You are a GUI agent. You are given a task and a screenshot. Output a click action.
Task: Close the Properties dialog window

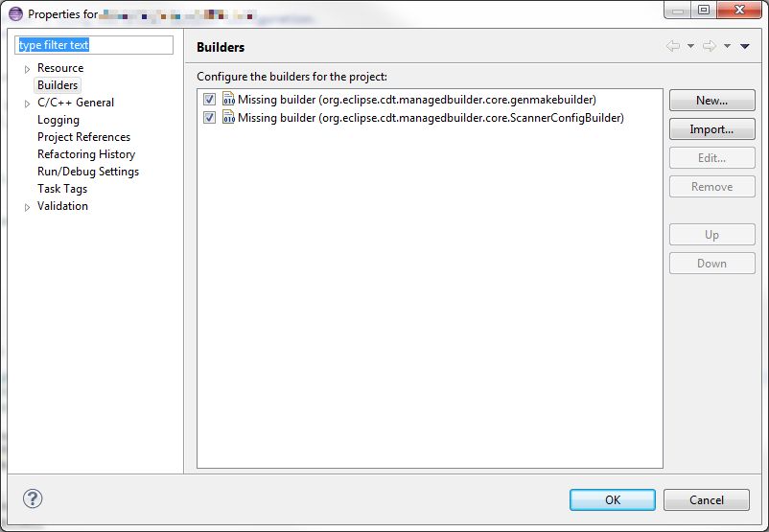pyautogui.click(x=739, y=10)
